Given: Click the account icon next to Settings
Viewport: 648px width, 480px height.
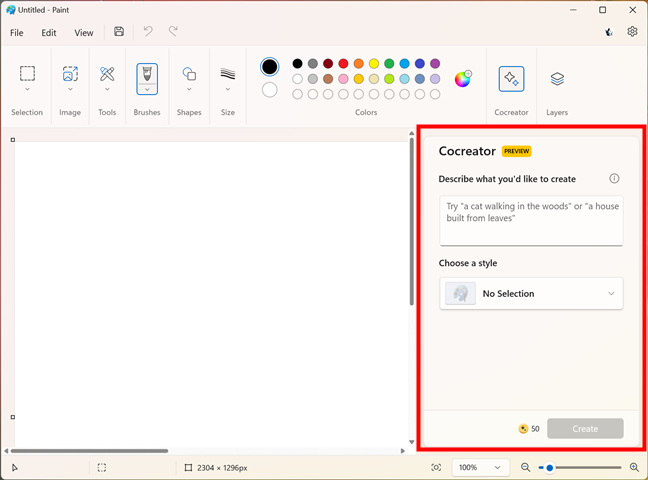Looking at the screenshot, I should [x=608, y=32].
